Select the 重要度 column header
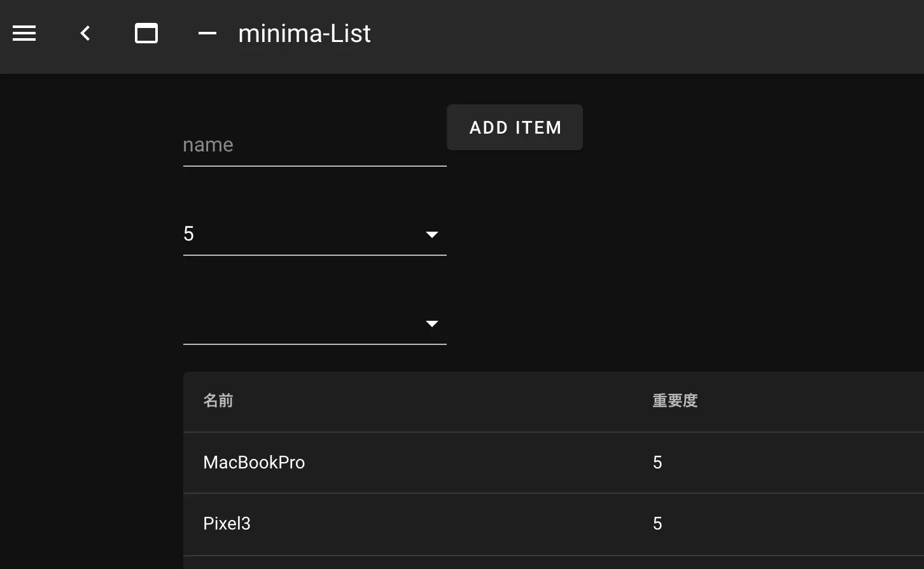 click(x=675, y=400)
